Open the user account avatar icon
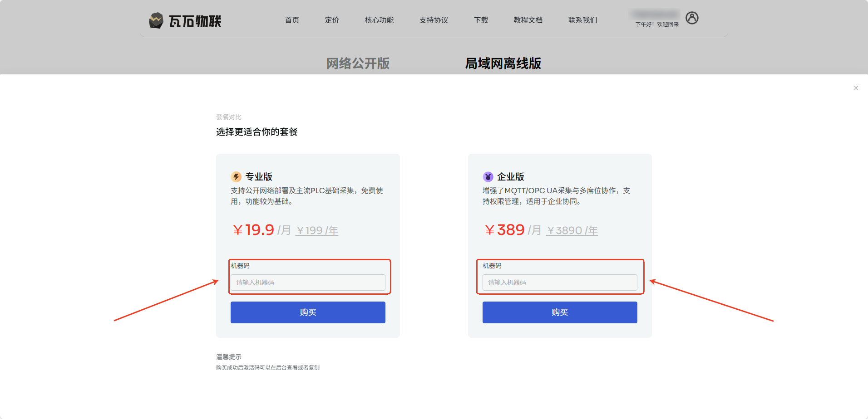This screenshot has width=868, height=419. pos(692,18)
